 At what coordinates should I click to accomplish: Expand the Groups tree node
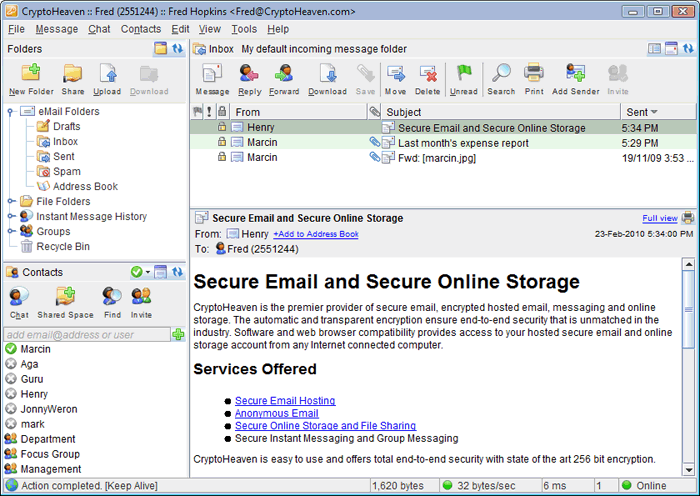click(10, 231)
